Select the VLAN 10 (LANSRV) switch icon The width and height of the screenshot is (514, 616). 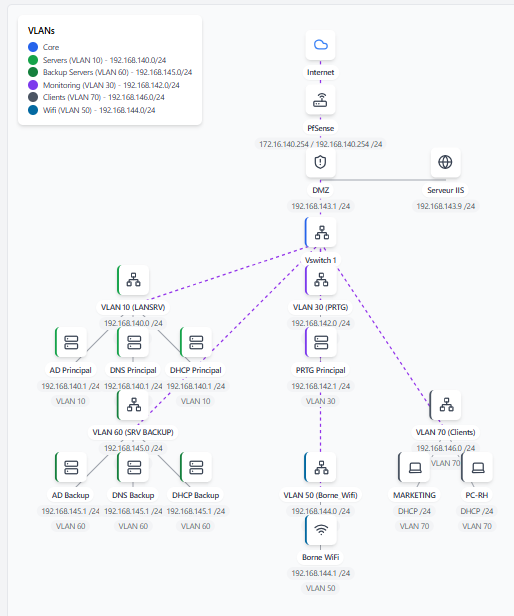[133, 280]
